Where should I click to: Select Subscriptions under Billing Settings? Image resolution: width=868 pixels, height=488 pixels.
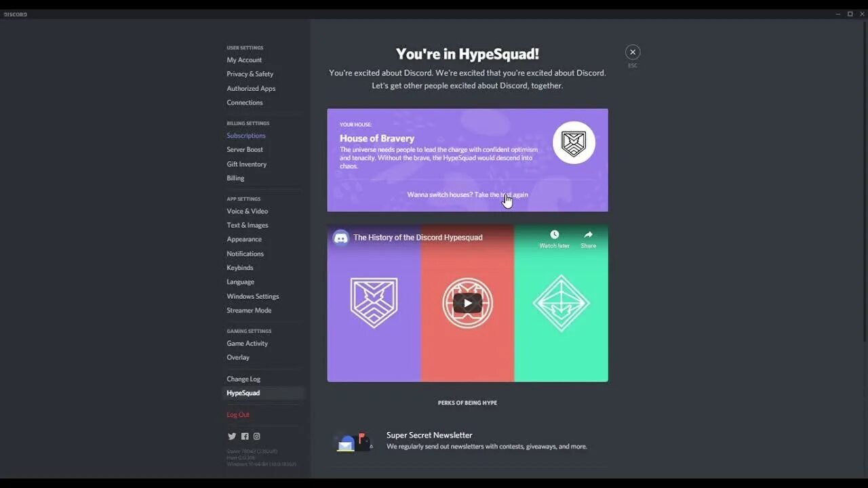tap(245, 136)
